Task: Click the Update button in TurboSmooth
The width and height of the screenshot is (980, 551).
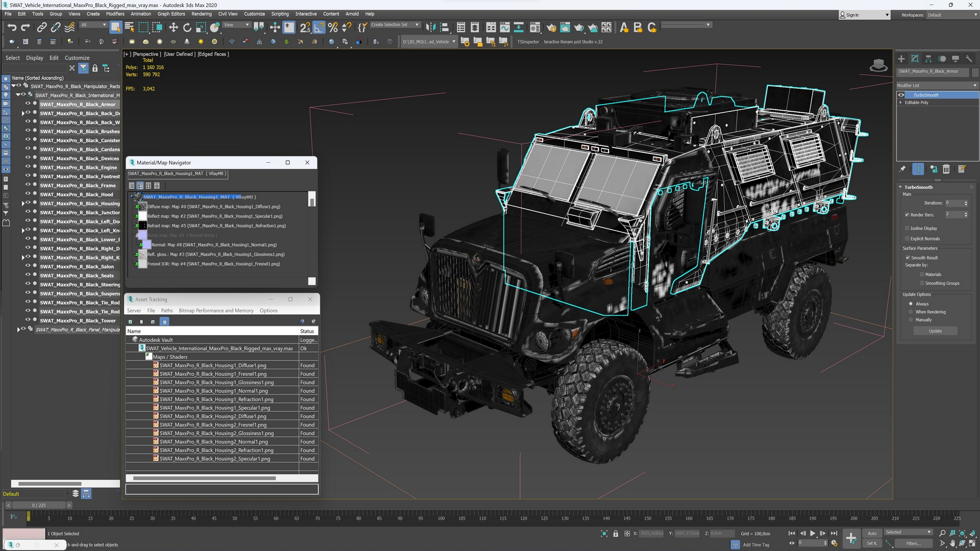Action: tap(935, 331)
